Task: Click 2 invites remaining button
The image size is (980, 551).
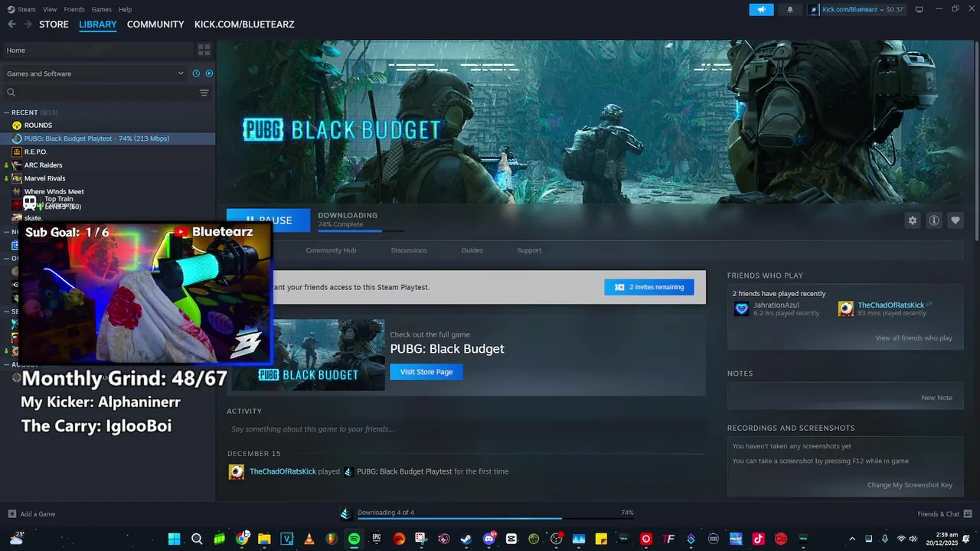Action: click(x=649, y=287)
